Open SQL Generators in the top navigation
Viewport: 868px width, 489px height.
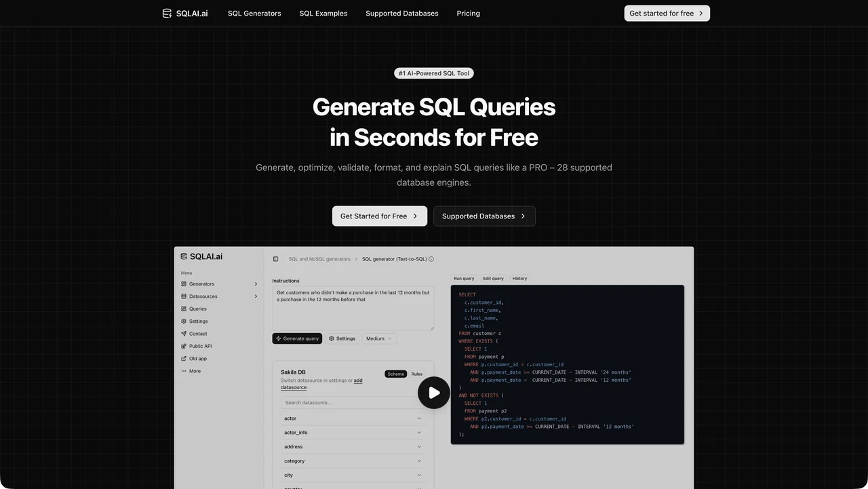pos(254,14)
